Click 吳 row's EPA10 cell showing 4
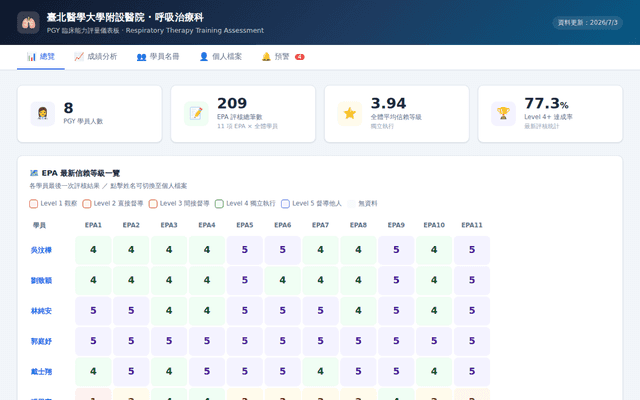This screenshot has width=640, height=400. point(434,250)
